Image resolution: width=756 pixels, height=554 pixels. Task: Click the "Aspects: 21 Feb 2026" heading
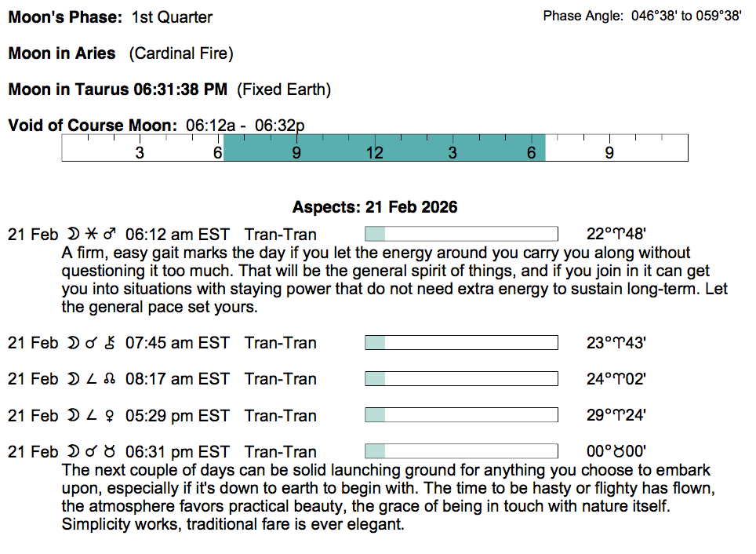(x=375, y=208)
